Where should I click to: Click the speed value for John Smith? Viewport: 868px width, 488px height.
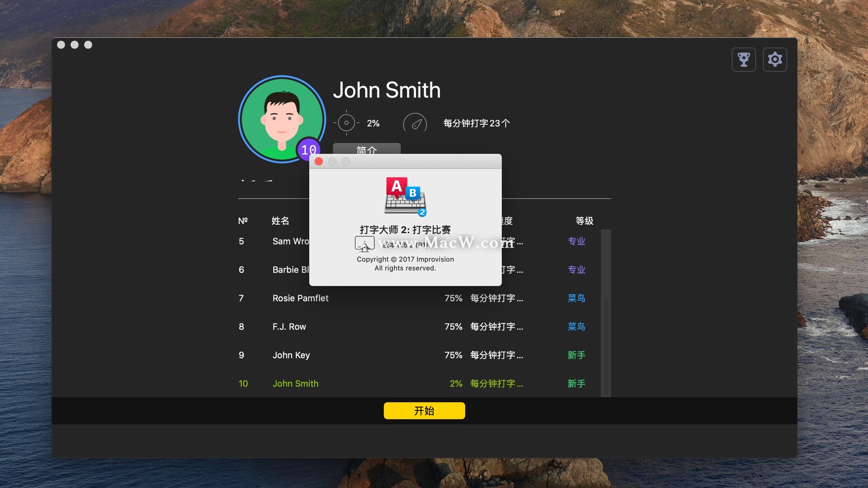(496, 384)
